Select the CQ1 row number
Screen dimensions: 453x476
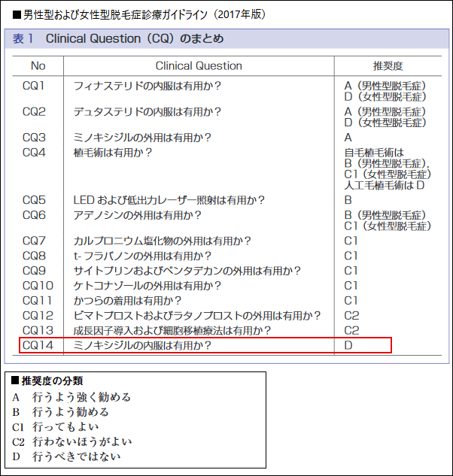[x=33, y=86]
